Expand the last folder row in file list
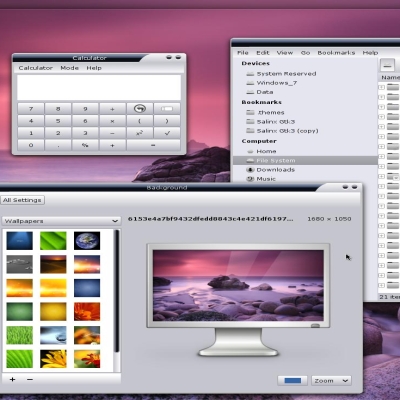This screenshot has height=400, width=400. click(x=381, y=285)
